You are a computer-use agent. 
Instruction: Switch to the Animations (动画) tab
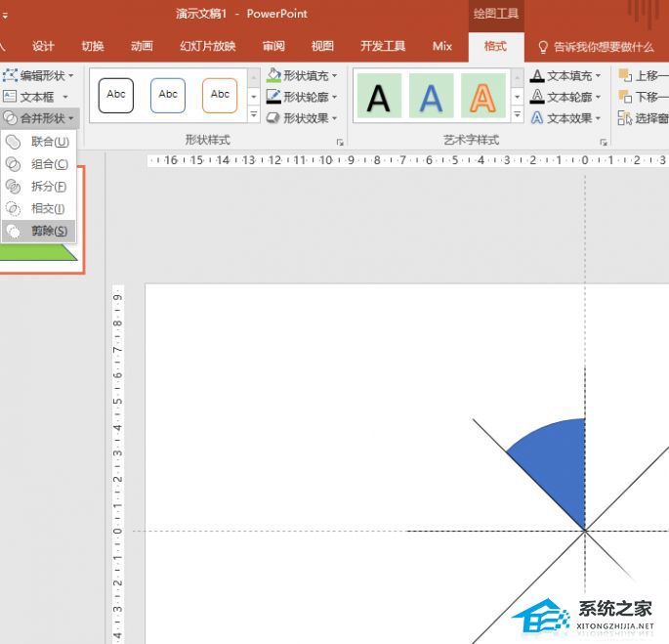[x=142, y=46]
